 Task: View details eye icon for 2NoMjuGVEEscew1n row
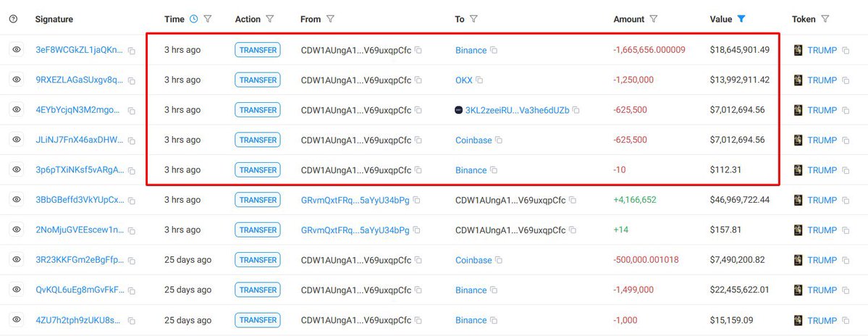coord(17,229)
